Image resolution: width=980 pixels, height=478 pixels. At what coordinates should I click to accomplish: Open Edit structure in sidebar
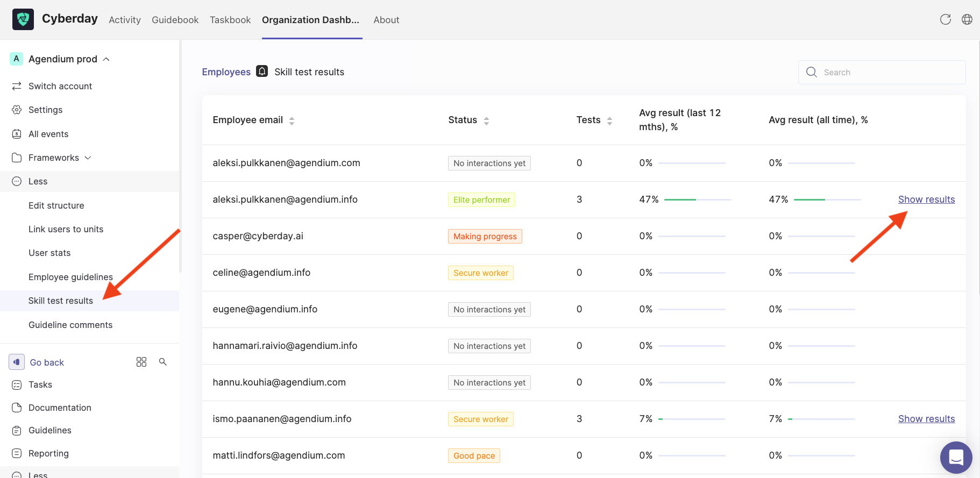(x=56, y=205)
